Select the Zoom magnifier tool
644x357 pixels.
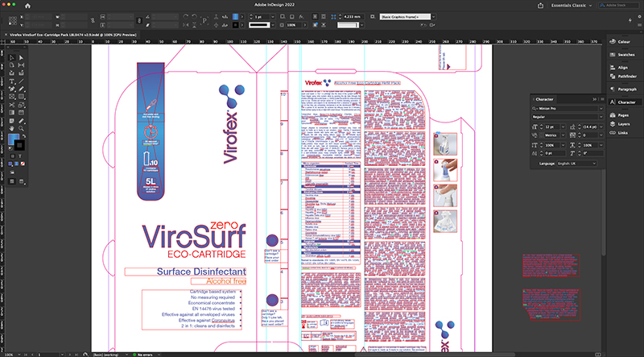22,128
